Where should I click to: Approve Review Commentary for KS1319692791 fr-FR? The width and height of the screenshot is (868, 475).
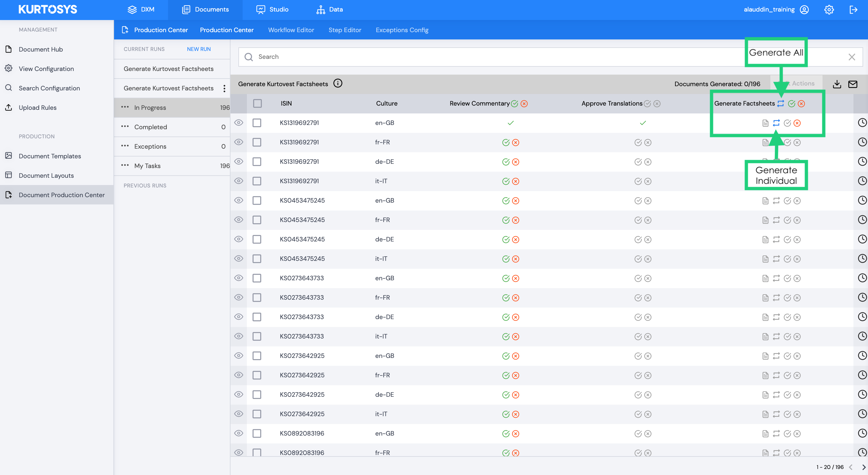[506, 143]
